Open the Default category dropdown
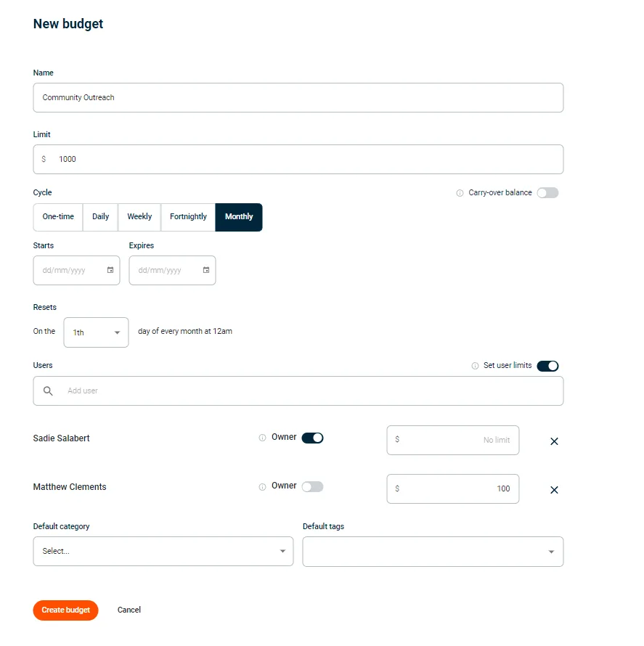The width and height of the screenshot is (644, 646). 163,552
